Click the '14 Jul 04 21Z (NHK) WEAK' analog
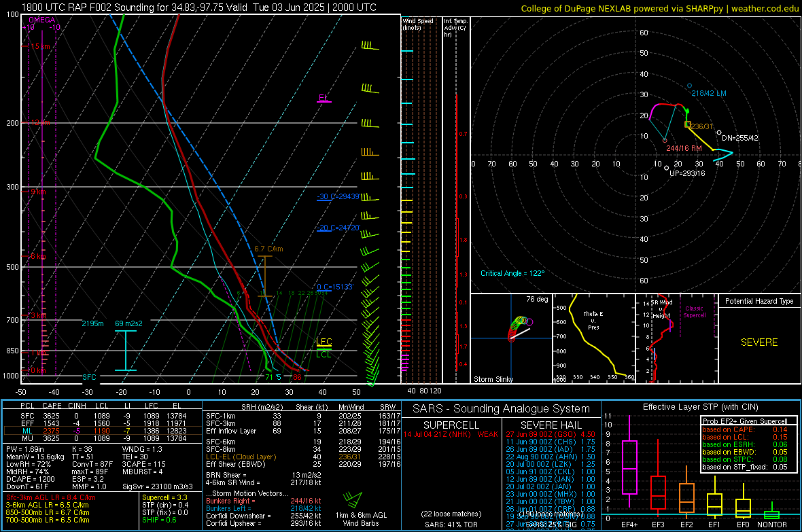This screenshot has height=532, width=802. coord(451,434)
